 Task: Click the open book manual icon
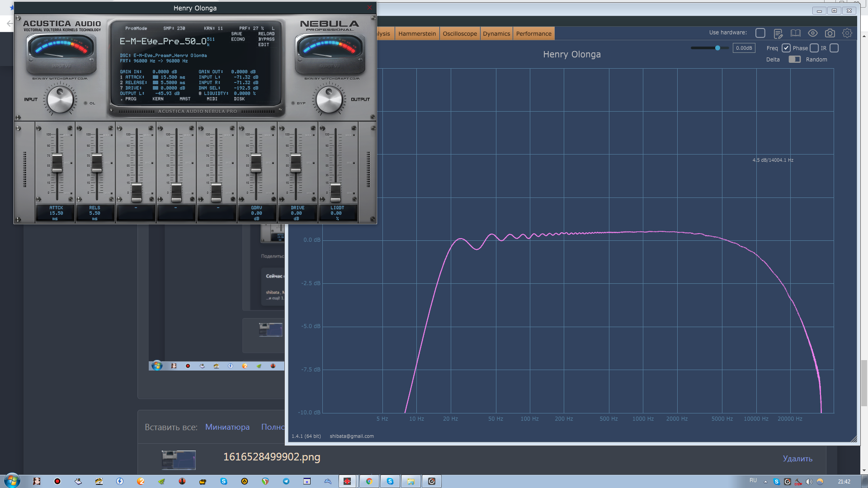click(x=795, y=33)
